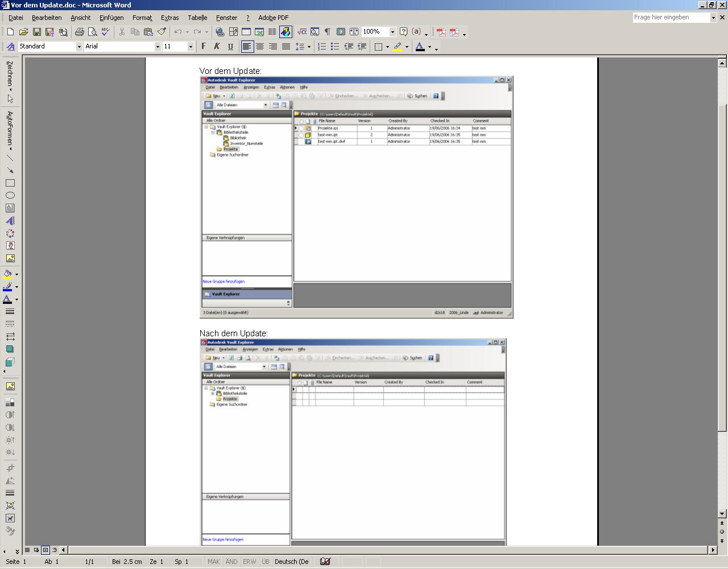Open the Equation Editor square root icon
728x569 pixels.
click(x=301, y=32)
